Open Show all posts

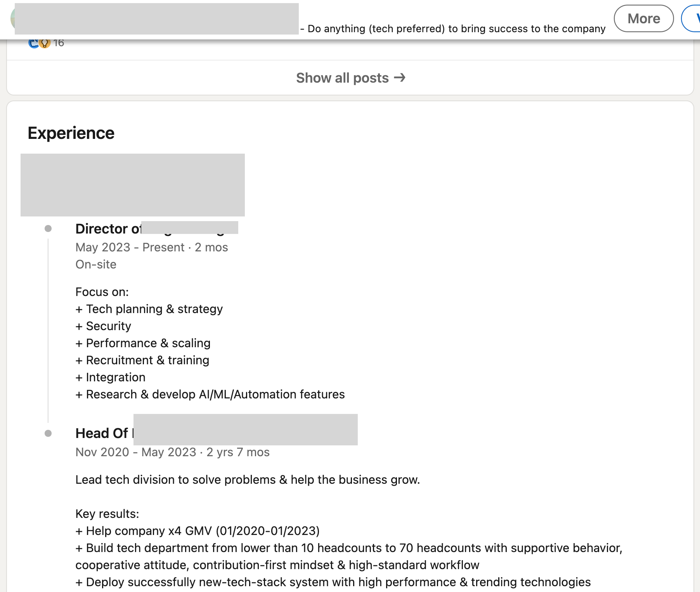pos(341,78)
